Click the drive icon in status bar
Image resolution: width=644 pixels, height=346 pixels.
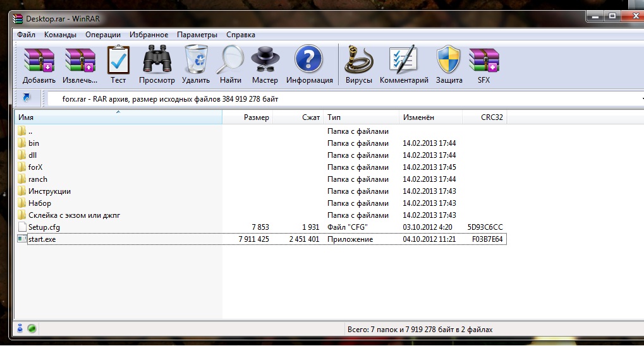[20, 328]
